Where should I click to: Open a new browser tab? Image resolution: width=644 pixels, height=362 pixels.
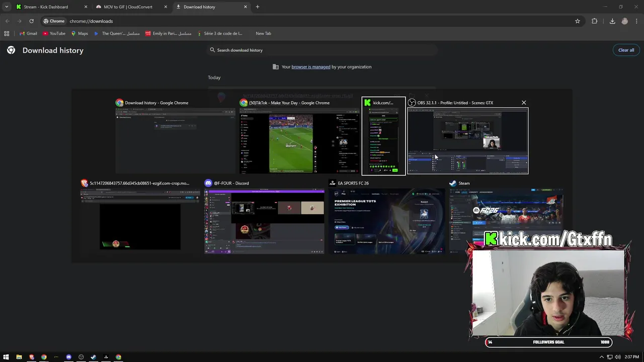[258, 7]
